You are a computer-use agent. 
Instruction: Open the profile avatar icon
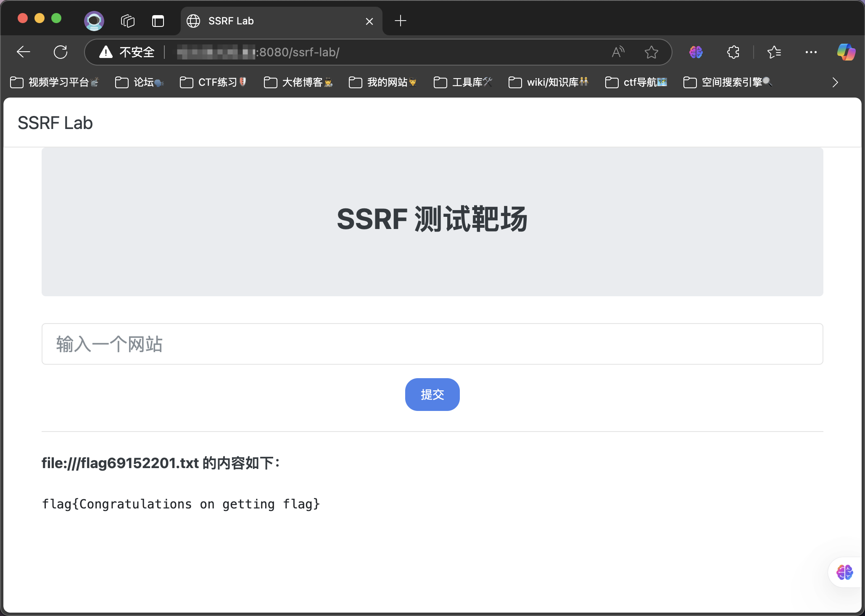coord(94,21)
